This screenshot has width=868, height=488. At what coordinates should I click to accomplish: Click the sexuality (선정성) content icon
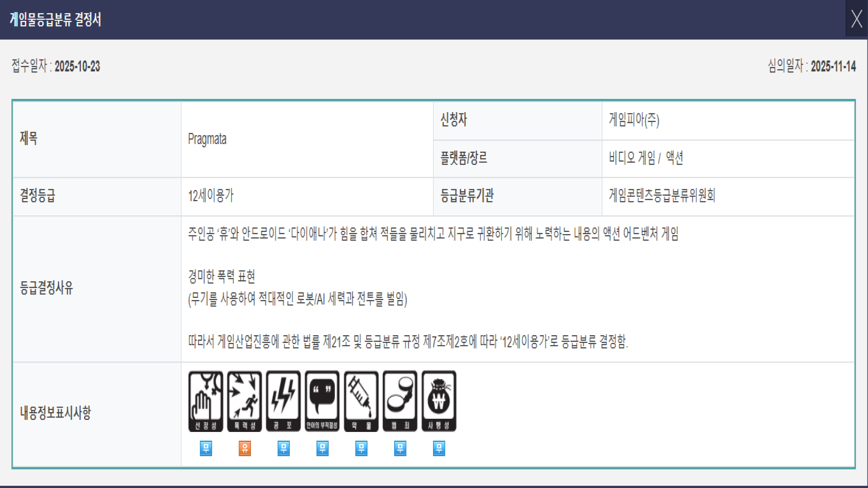pyautogui.click(x=206, y=401)
